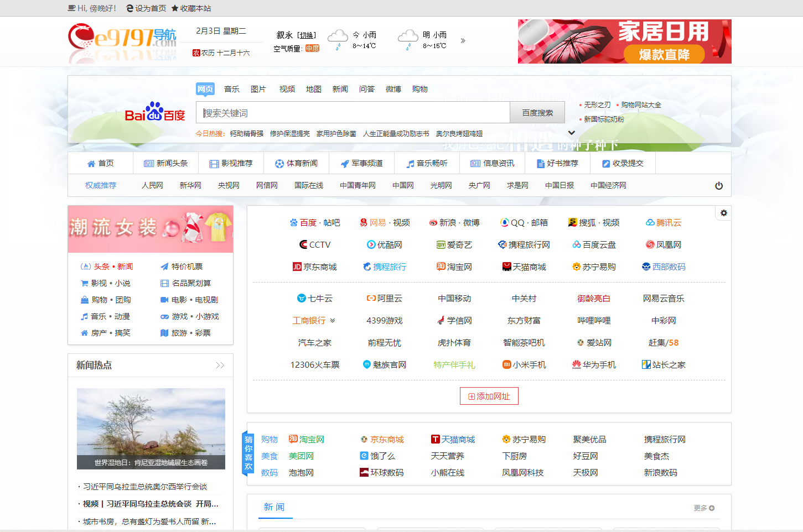Expand the 工商银行 bank dropdown
Image resolution: width=803 pixels, height=532 pixels.
click(x=333, y=321)
